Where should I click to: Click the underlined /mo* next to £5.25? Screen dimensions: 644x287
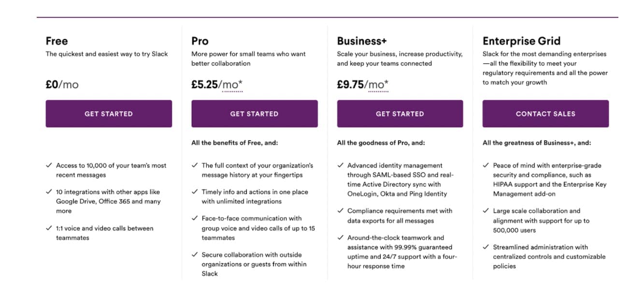click(230, 85)
